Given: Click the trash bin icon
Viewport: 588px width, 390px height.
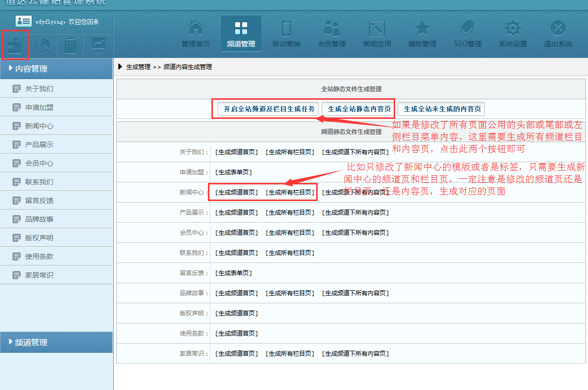Looking at the screenshot, I should point(70,46).
